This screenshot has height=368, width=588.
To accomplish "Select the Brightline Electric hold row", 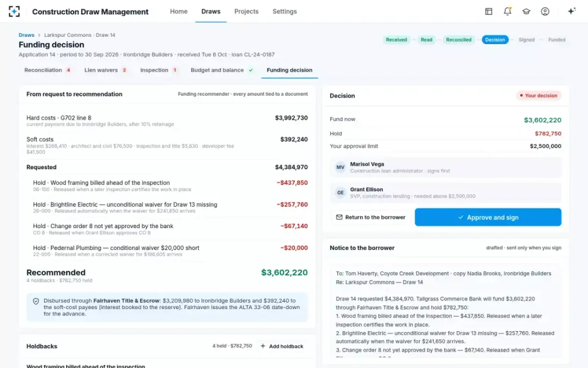I will 167,207.
